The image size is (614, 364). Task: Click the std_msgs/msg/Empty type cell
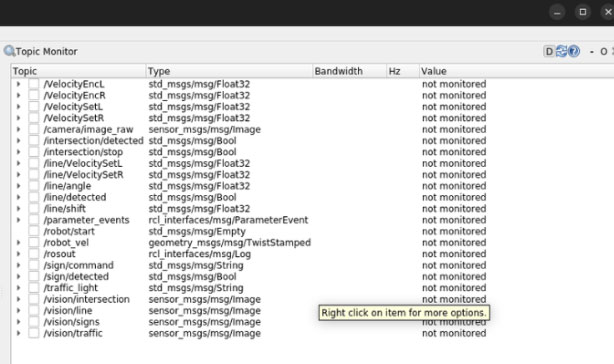(197, 231)
